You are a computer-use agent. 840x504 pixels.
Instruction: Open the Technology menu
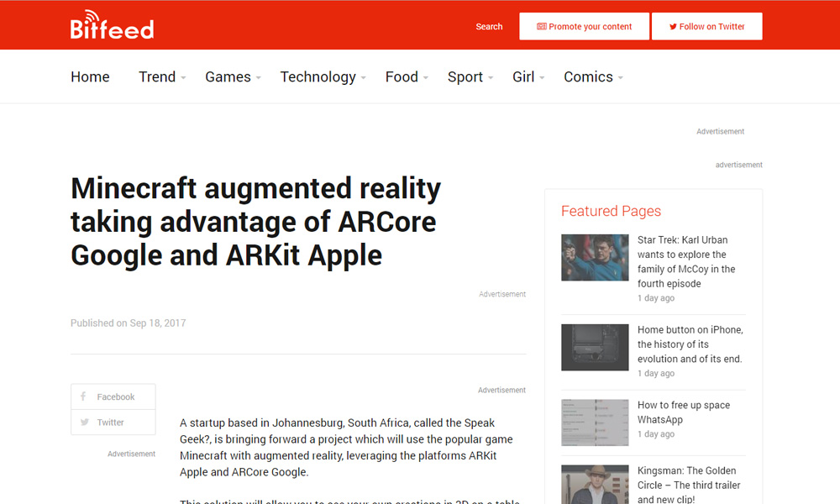[318, 77]
